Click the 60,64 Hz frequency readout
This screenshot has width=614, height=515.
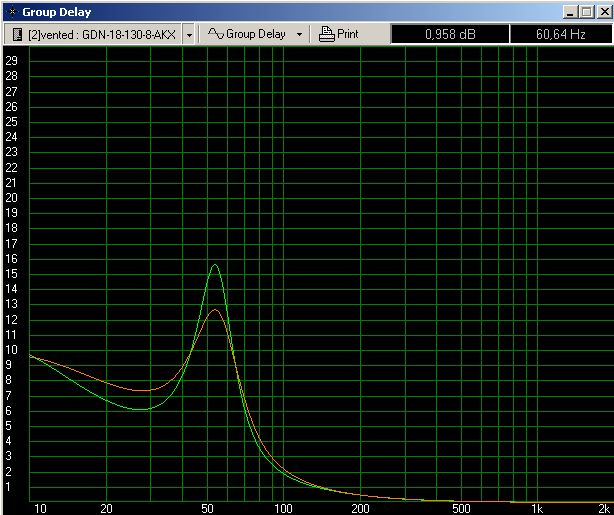(x=560, y=34)
